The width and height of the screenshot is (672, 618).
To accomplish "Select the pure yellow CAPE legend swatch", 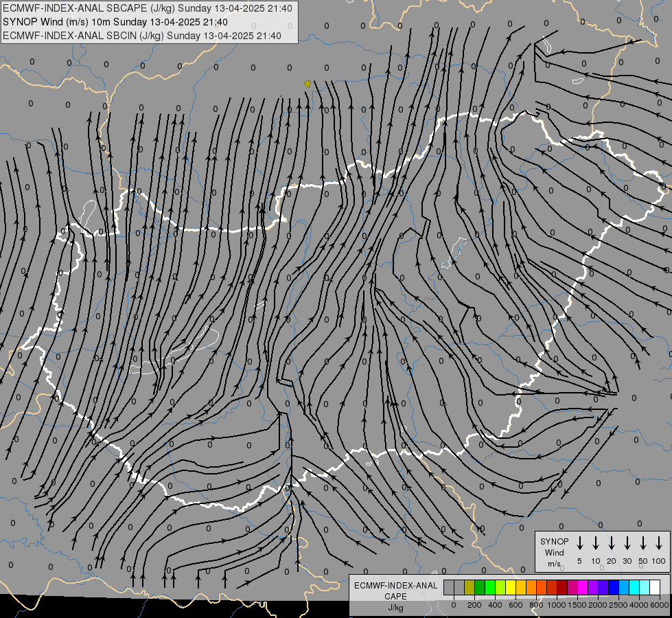I will click(x=511, y=587).
